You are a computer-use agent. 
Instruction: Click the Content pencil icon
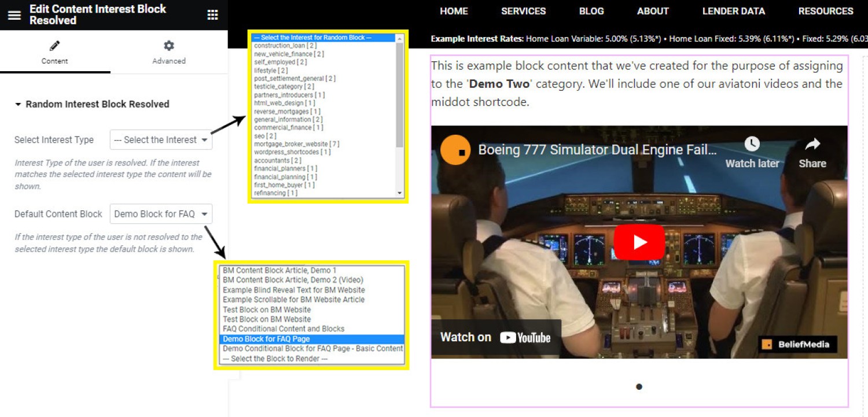(x=55, y=46)
